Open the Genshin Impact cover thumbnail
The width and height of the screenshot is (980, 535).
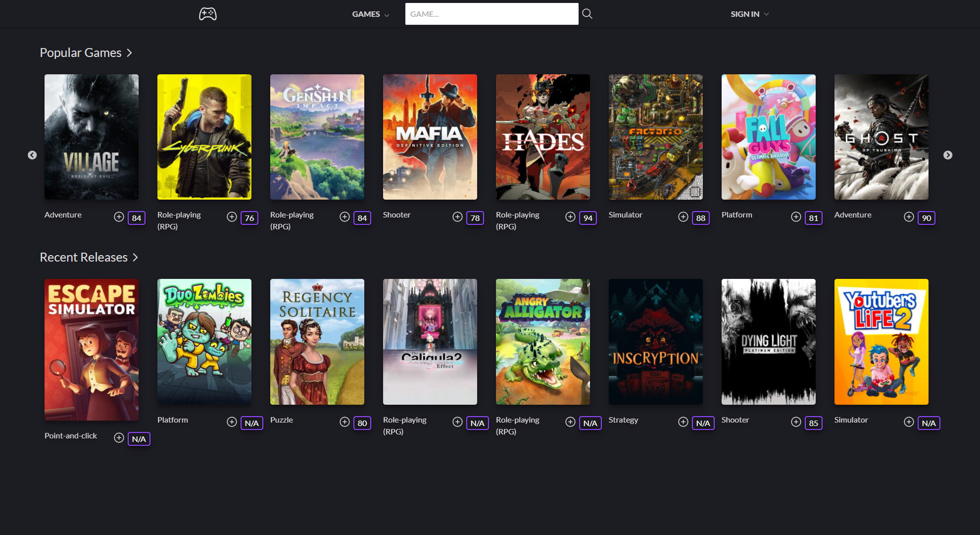317,137
